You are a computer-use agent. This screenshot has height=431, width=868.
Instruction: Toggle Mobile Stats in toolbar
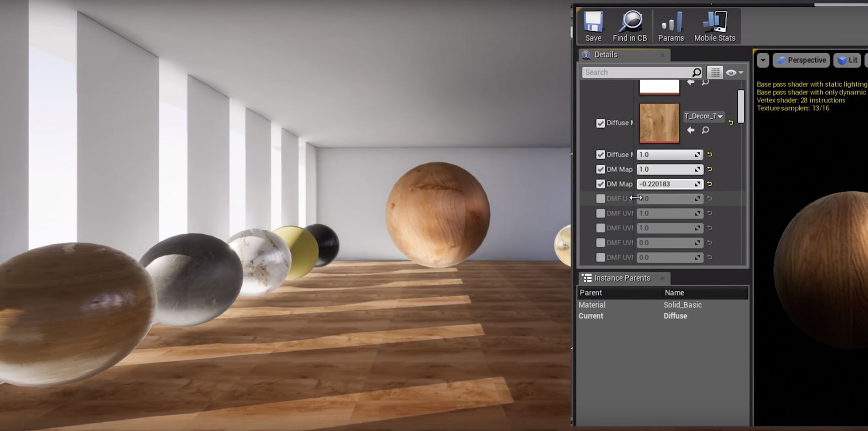pos(714,26)
